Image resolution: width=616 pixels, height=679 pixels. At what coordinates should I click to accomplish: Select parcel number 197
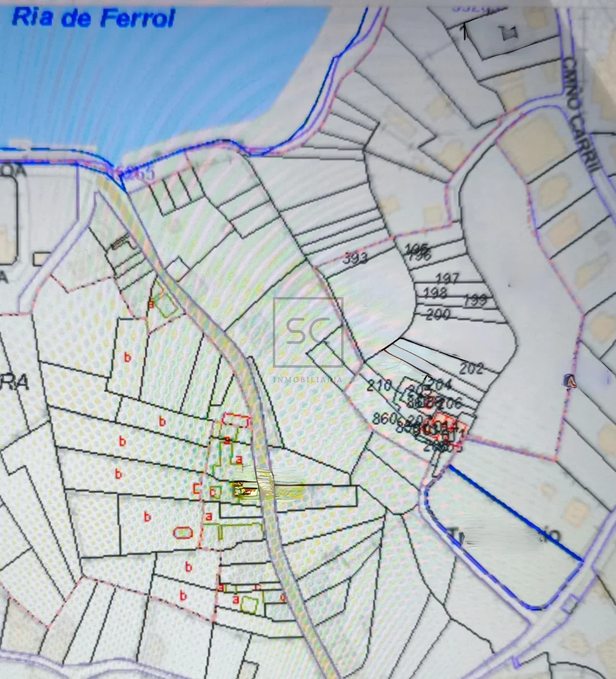447,278
